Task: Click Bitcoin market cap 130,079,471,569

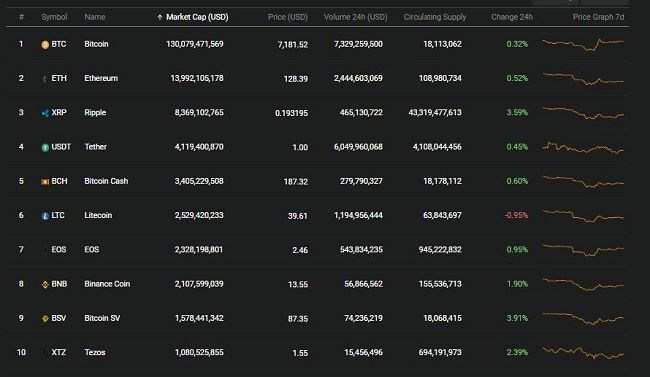Action: (x=194, y=44)
